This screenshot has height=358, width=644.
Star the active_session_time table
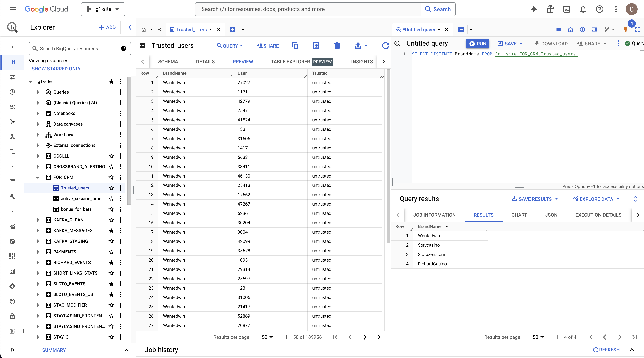(111, 199)
